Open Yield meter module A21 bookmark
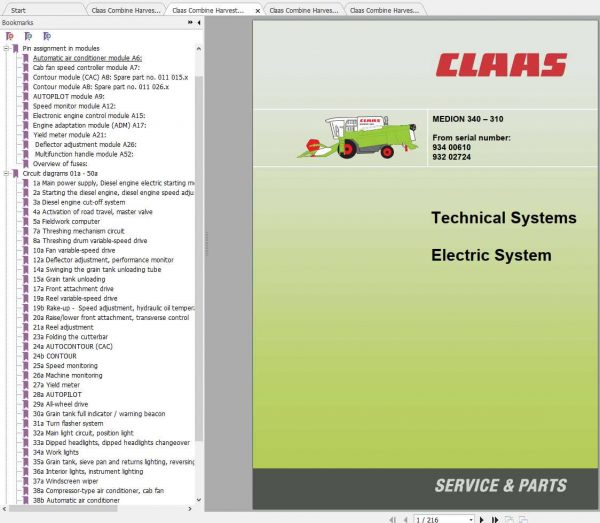 [x=69, y=135]
